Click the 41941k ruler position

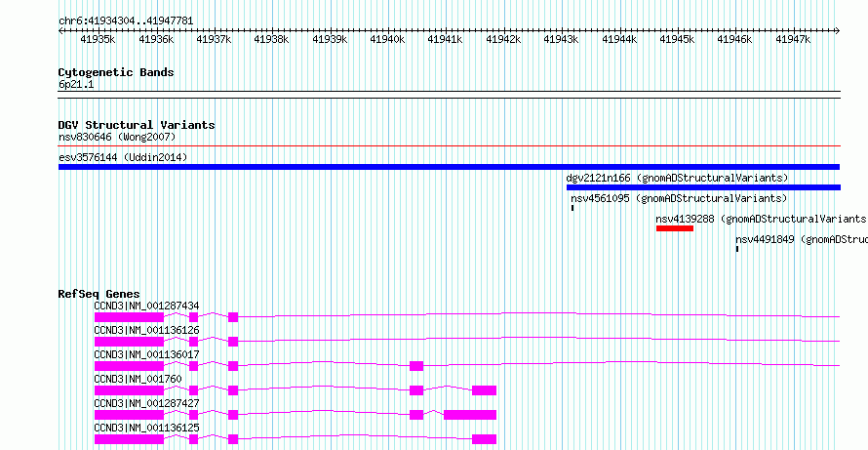click(x=446, y=39)
